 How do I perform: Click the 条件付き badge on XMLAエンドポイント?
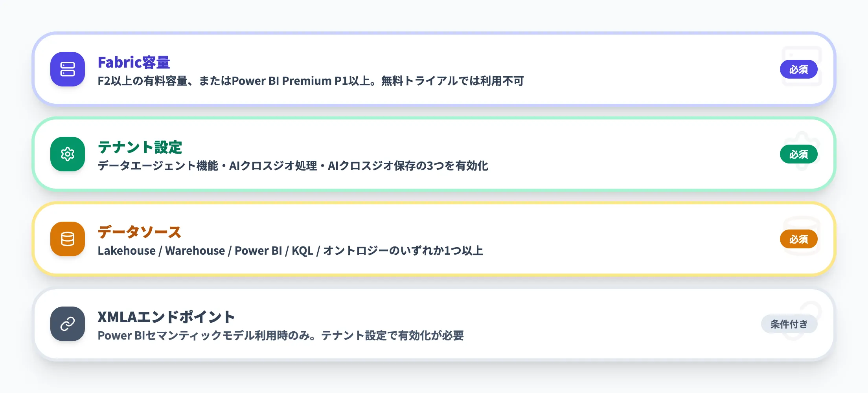(789, 324)
